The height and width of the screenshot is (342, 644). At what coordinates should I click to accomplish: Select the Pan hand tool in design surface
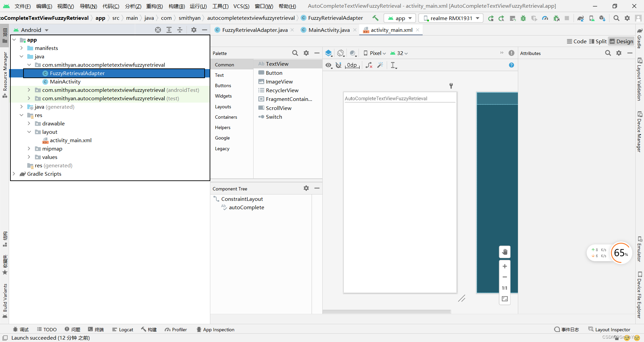[505, 252]
